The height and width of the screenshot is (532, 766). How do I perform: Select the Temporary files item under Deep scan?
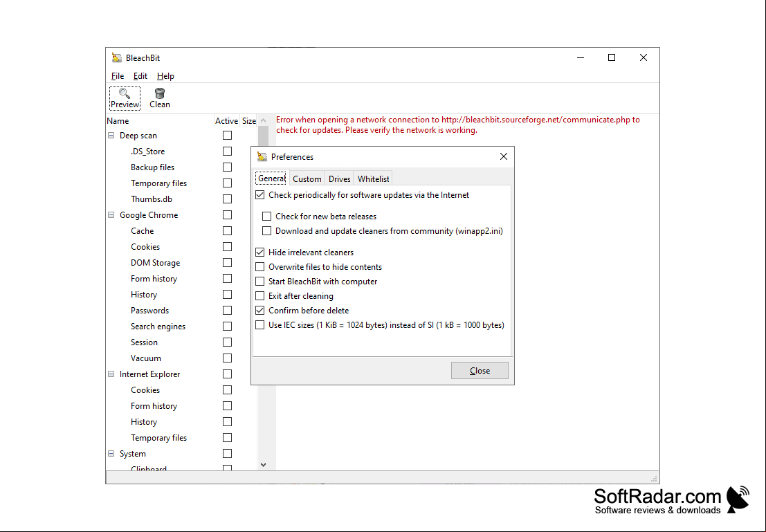coord(158,183)
